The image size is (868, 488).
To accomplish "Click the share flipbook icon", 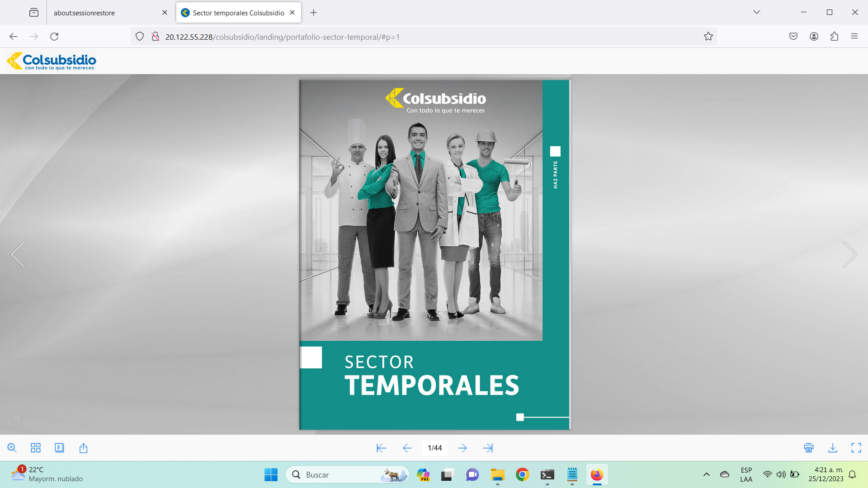I will 83,448.
